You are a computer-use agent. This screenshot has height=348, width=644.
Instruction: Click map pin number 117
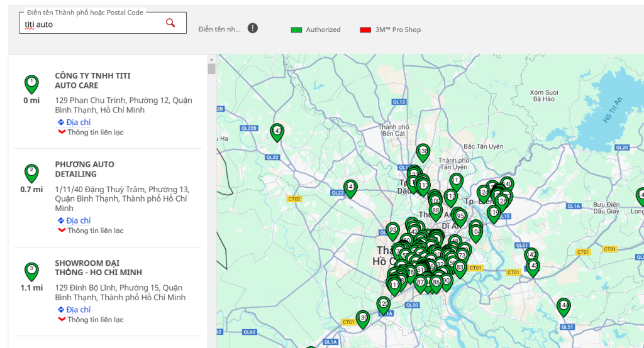457,181
